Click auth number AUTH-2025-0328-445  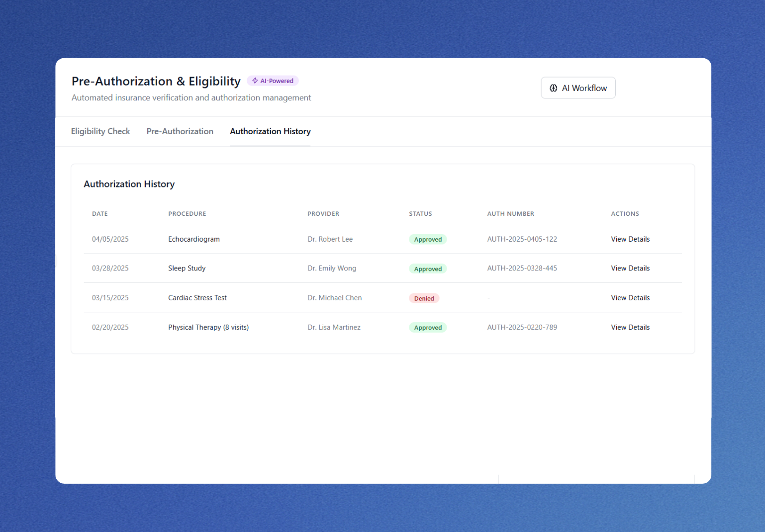pos(522,268)
